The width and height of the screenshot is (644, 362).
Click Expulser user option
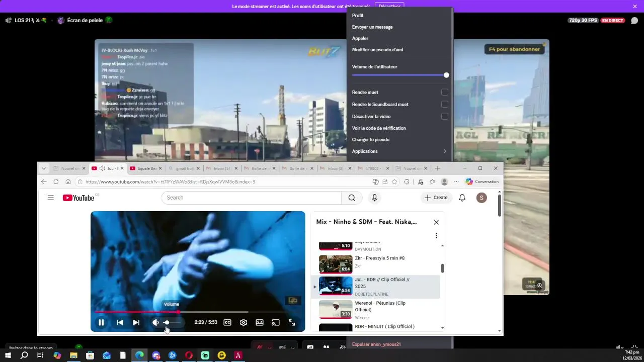pos(400,344)
